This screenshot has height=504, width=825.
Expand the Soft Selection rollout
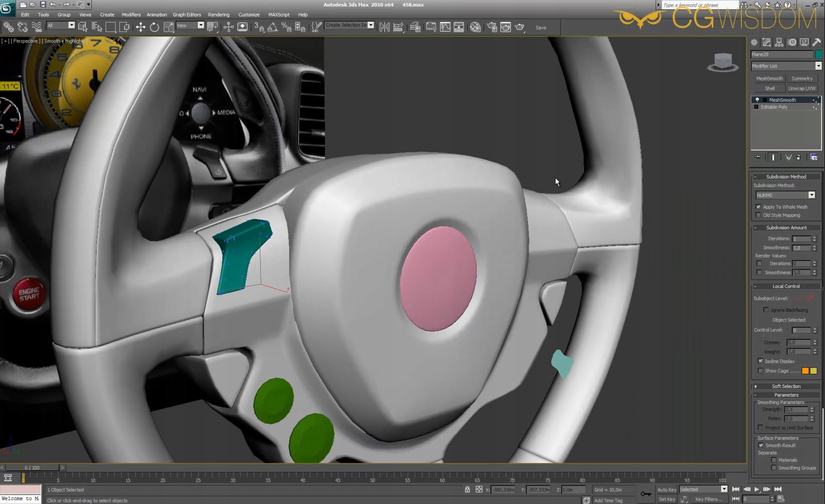click(786, 386)
